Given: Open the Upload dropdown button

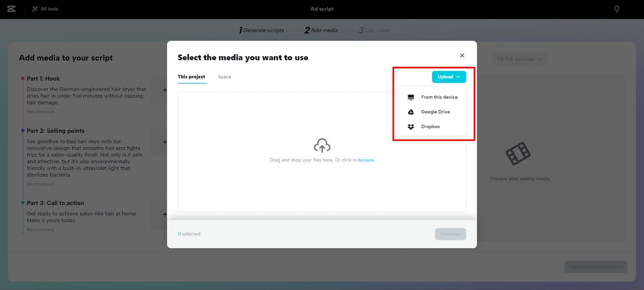Looking at the screenshot, I should (x=449, y=77).
